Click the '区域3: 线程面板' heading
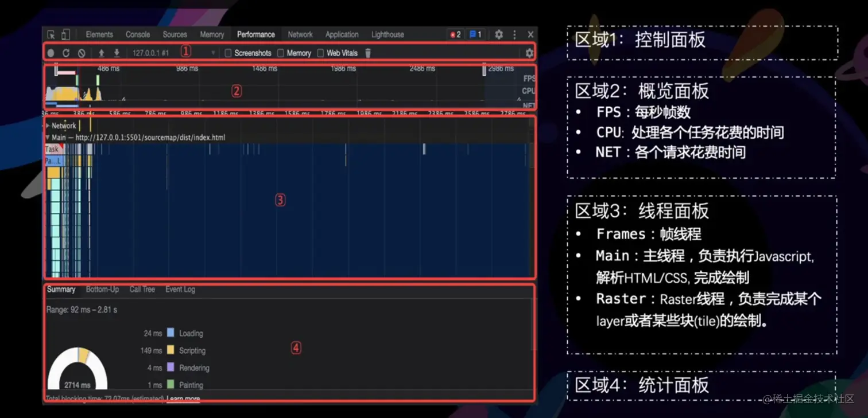 point(642,211)
